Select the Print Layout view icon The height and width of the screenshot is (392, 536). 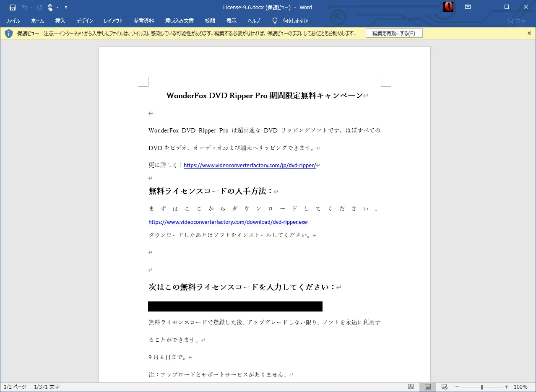[427, 387]
